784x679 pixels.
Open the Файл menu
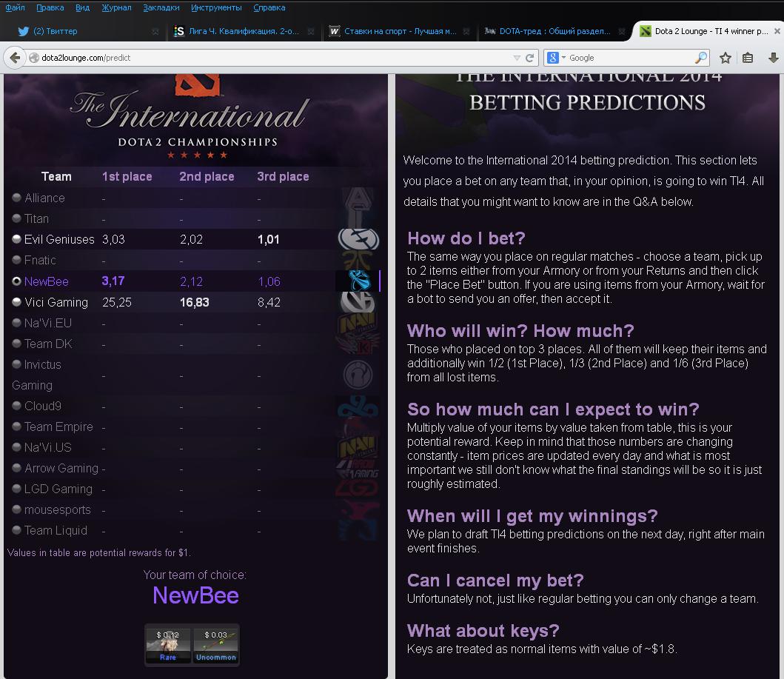15,7
